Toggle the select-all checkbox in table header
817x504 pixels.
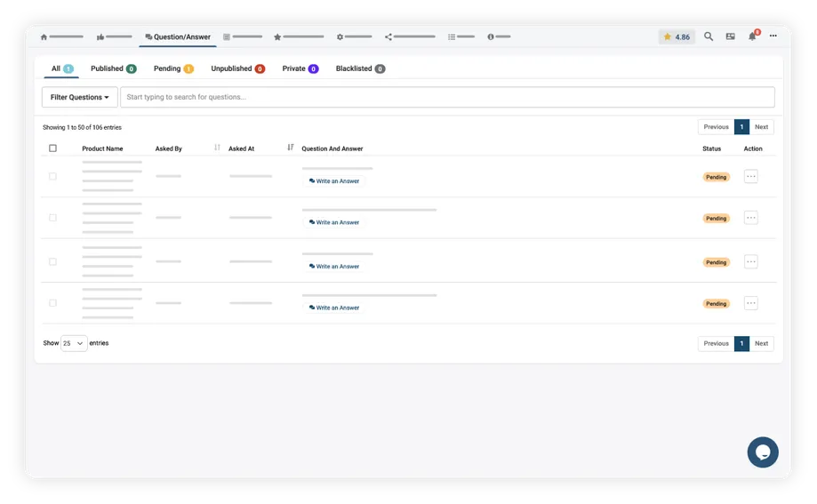tap(52, 148)
